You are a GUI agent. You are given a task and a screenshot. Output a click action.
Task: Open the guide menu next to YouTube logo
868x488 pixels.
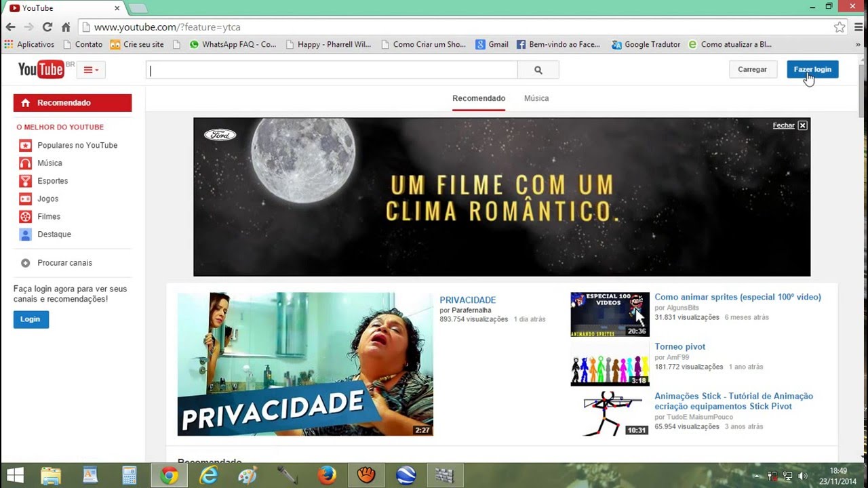91,70
